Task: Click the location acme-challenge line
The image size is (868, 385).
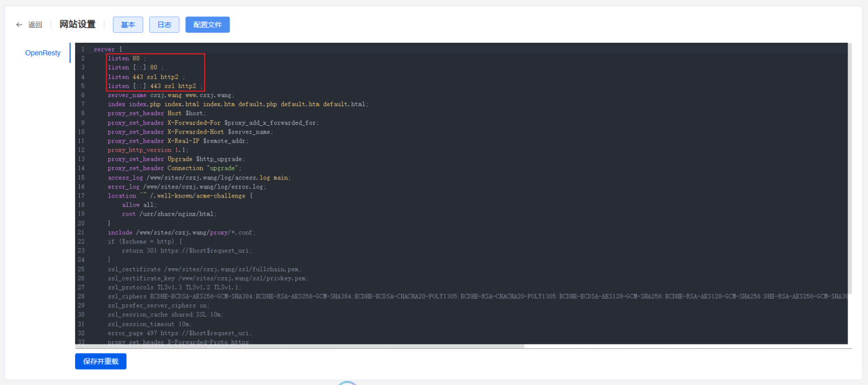Action: [x=180, y=196]
